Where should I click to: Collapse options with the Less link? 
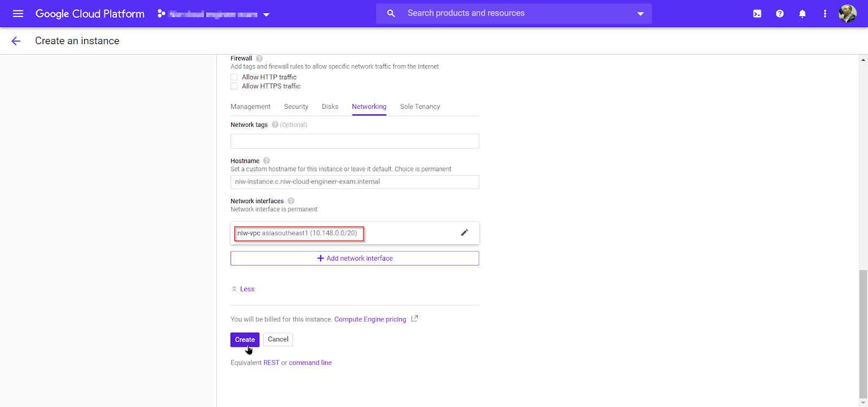coord(243,289)
